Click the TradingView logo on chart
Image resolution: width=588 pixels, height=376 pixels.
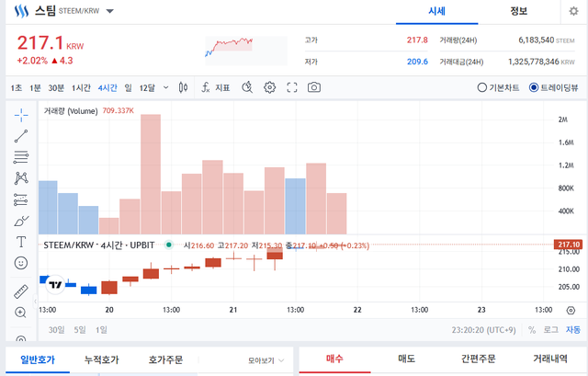[x=55, y=285]
